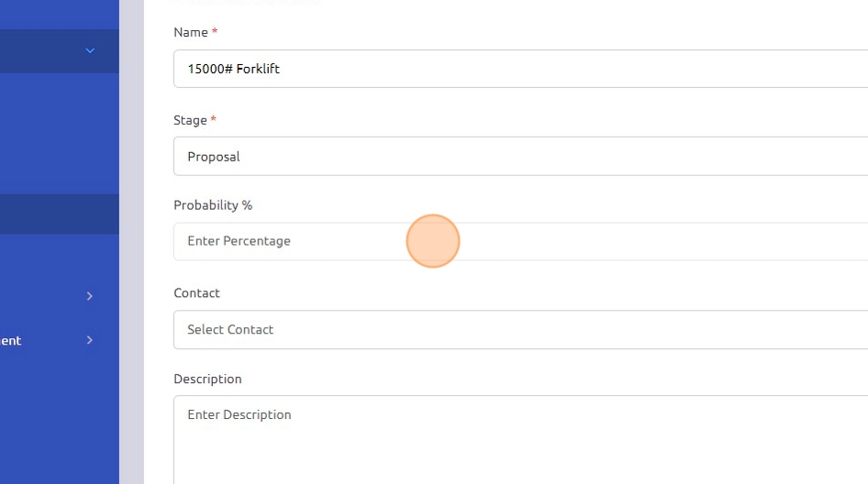This screenshot has height=484, width=868.
Task: Click the red asterisk next to Name
Action: pyautogui.click(x=215, y=32)
